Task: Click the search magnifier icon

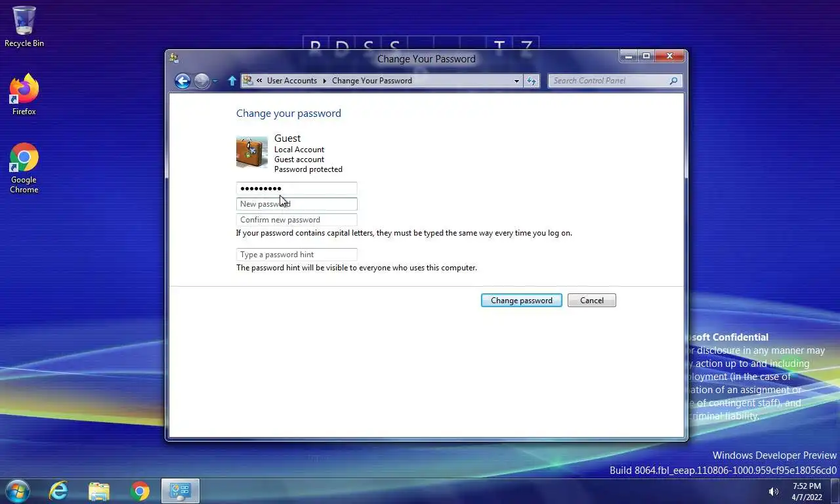Action: pos(673,81)
